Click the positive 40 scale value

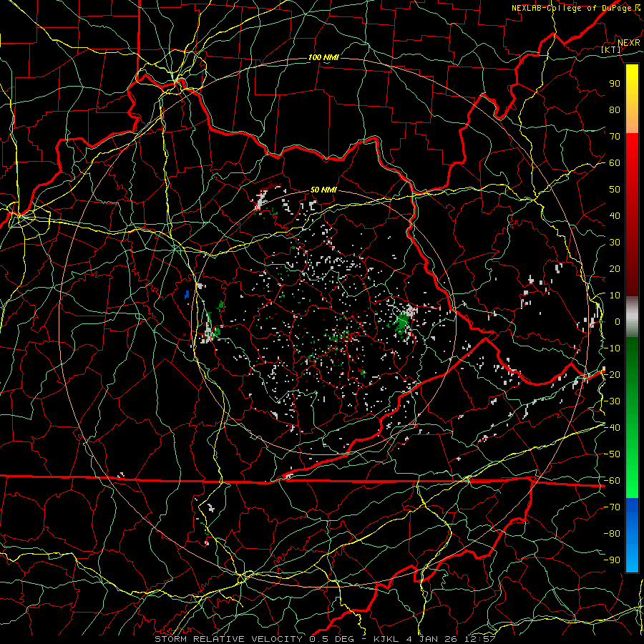pos(615,215)
